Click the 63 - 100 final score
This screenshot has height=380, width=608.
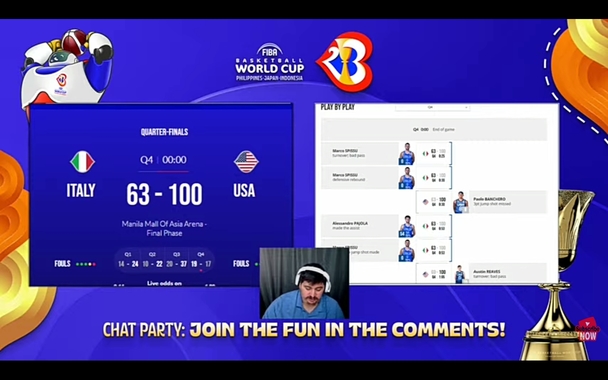[164, 194]
